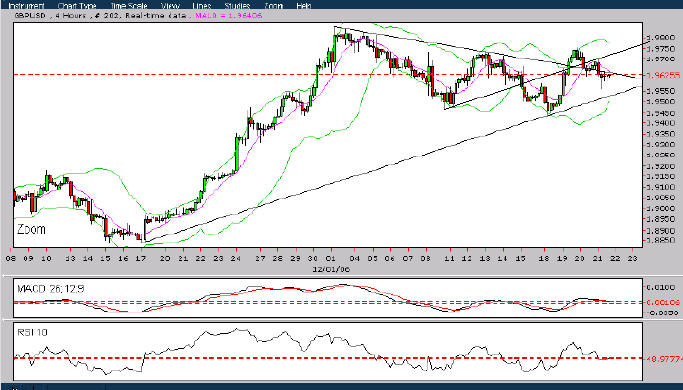The image size is (683, 390).
Task: Open the Studies menu
Action: [x=237, y=6]
